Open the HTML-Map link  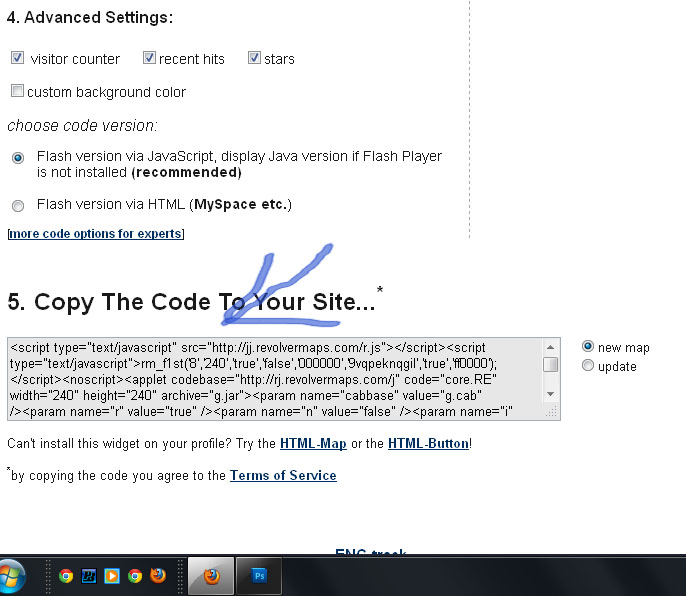[313, 443]
